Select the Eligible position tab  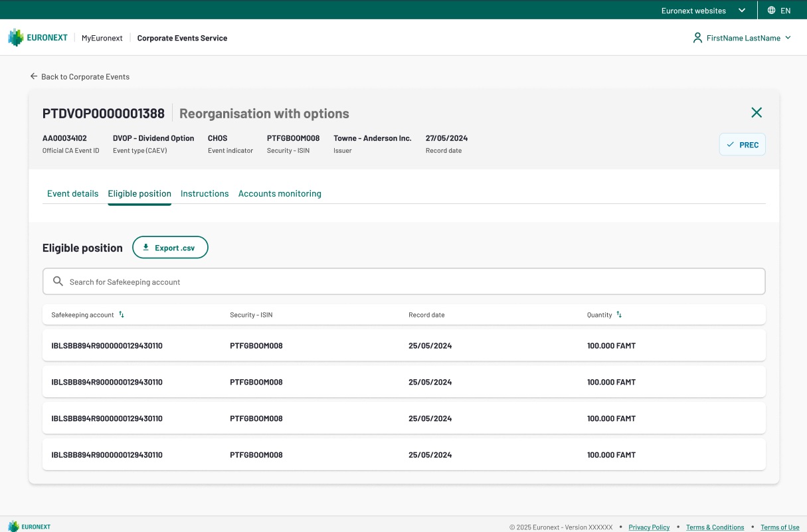139,194
